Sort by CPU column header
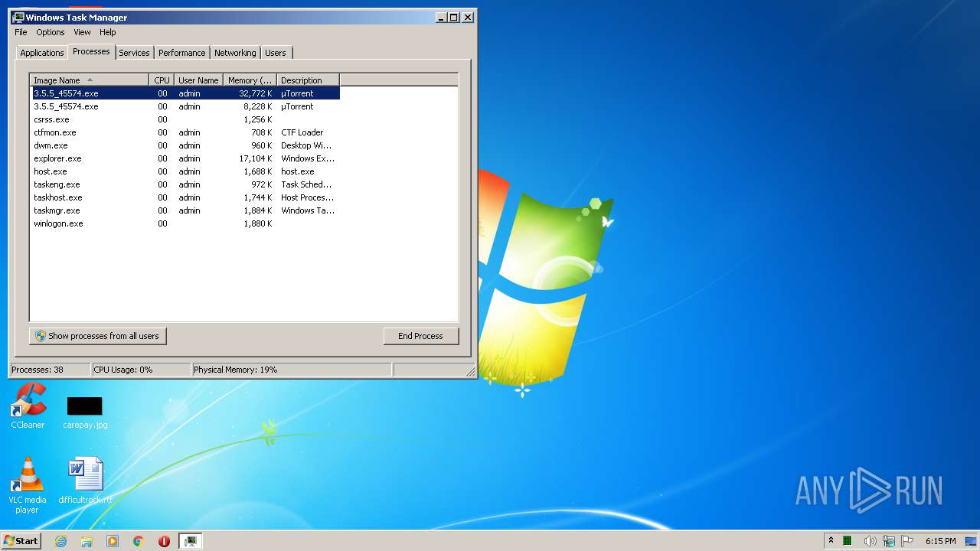 (x=161, y=80)
